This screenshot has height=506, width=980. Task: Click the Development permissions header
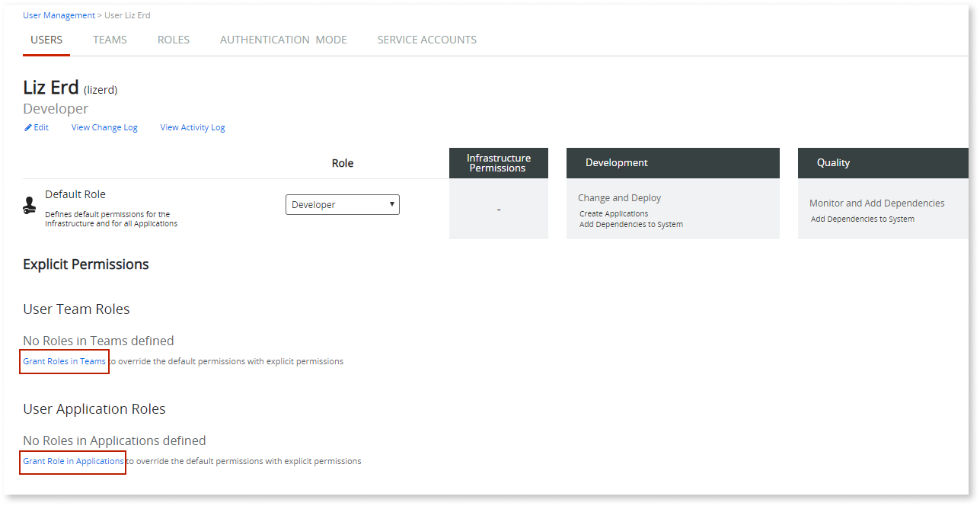pyautogui.click(x=617, y=162)
